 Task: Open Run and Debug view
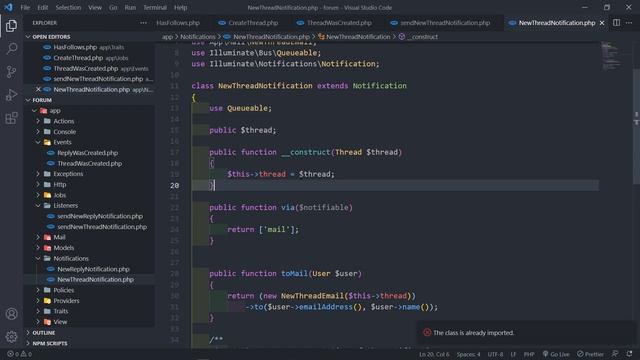[11, 95]
